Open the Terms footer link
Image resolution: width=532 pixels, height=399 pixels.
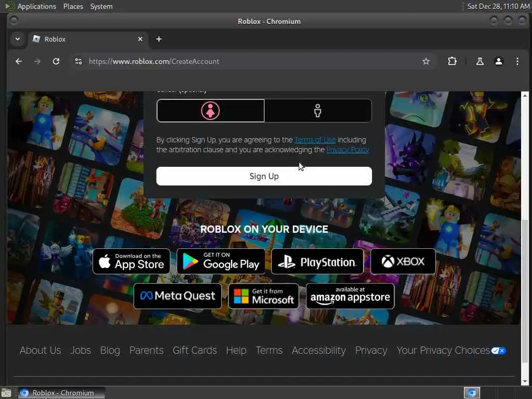tap(269, 350)
